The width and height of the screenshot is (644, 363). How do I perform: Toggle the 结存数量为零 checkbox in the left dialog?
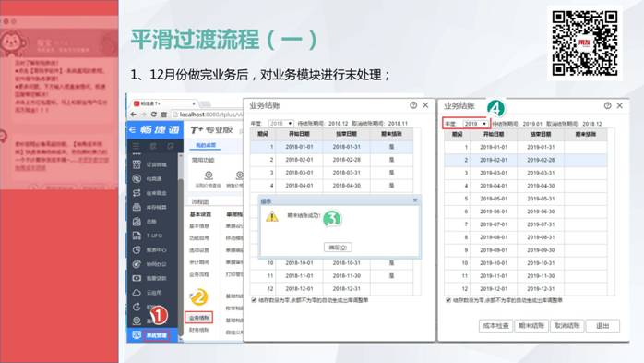point(254,300)
